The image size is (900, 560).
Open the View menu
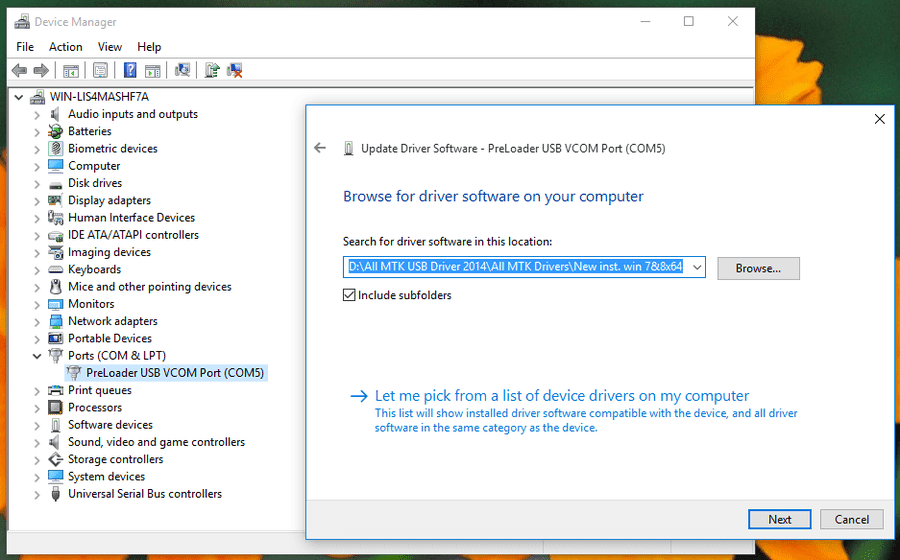[110, 47]
